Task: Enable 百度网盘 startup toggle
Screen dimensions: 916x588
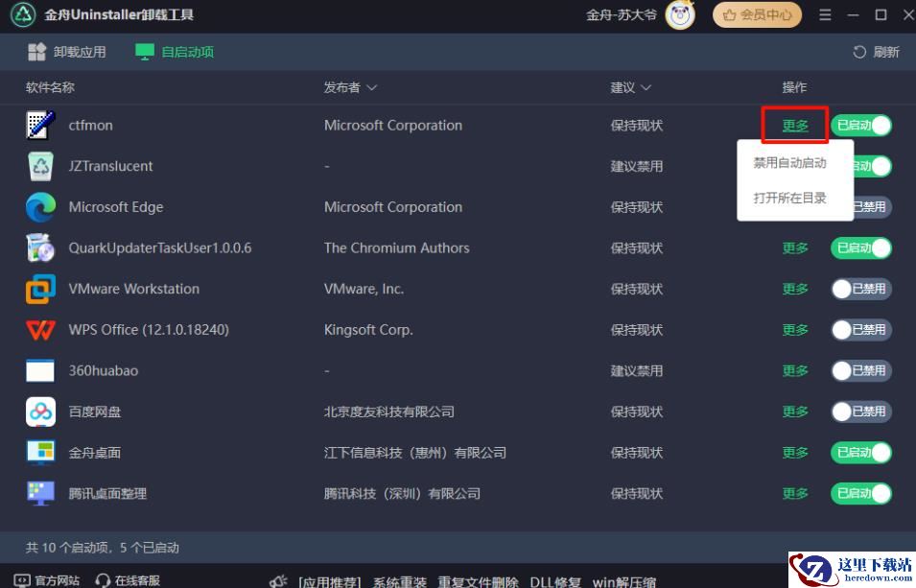Action: coord(861,412)
